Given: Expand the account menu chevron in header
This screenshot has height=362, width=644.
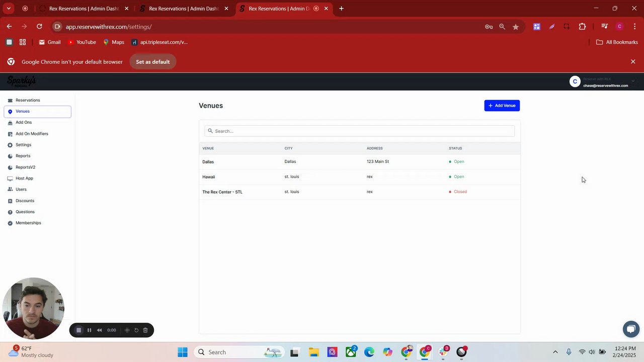Looking at the screenshot, I should click(x=633, y=81).
